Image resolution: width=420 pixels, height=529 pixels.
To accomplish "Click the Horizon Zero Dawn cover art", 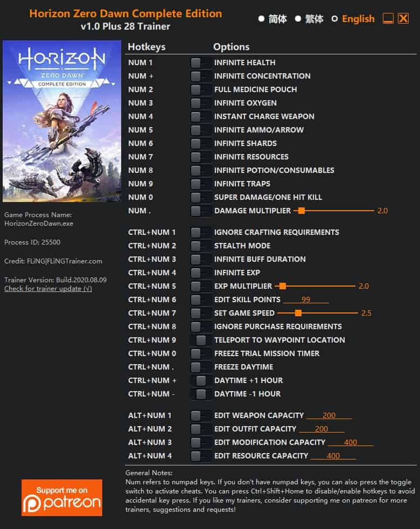I will click(x=62, y=121).
